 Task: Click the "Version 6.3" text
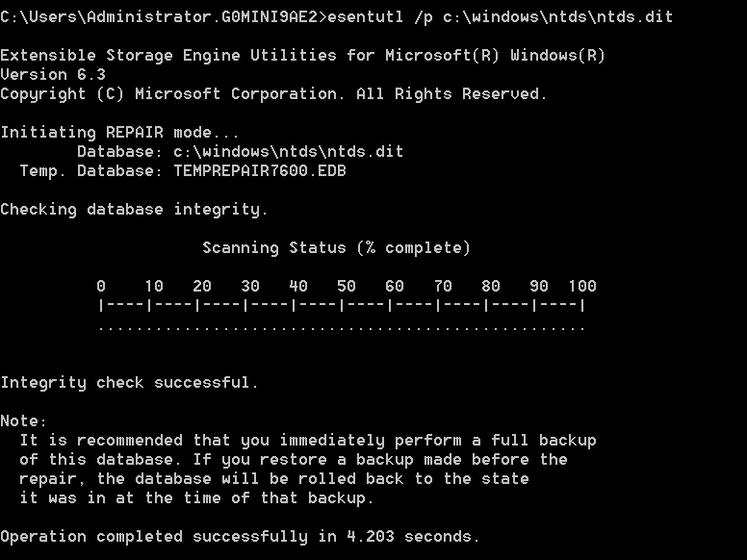(53, 75)
